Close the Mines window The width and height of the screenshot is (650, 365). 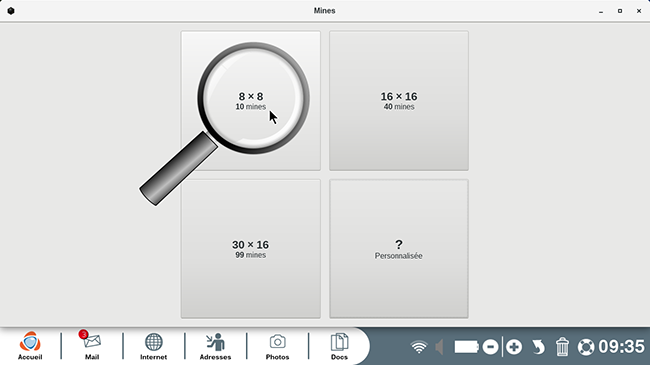pyautogui.click(x=639, y=11)
